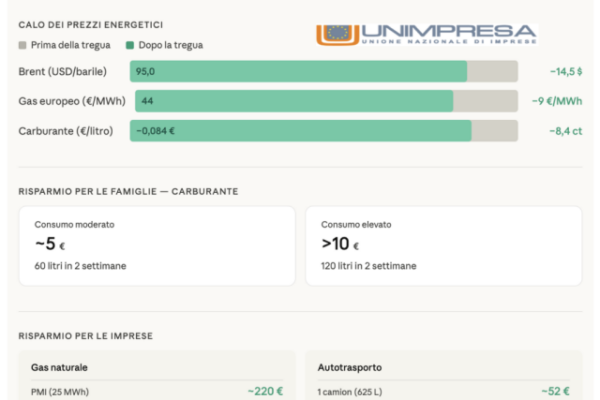Screen dimensions: 600x400
Task: Click the Carburante bar showing ~0,084 €
Action: (x=300, y=131)
